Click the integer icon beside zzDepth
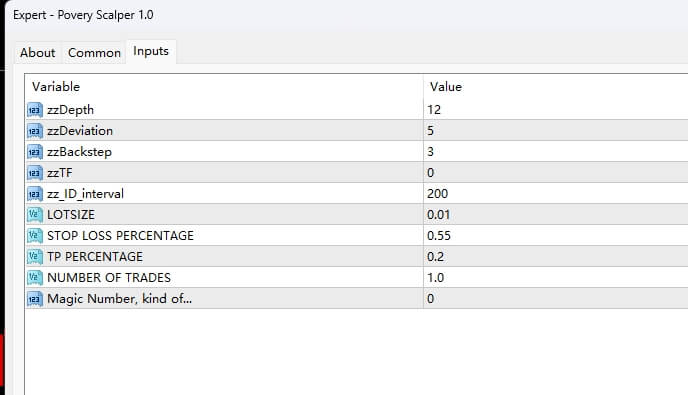The width and height of the screenshot is (688, 395). pos(35,110)
